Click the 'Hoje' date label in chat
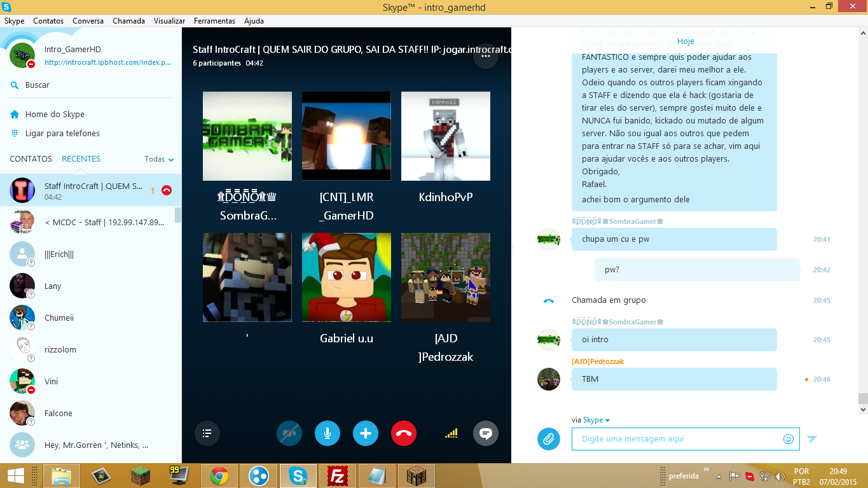Screen dimensions: 868x488 point(685,41)
